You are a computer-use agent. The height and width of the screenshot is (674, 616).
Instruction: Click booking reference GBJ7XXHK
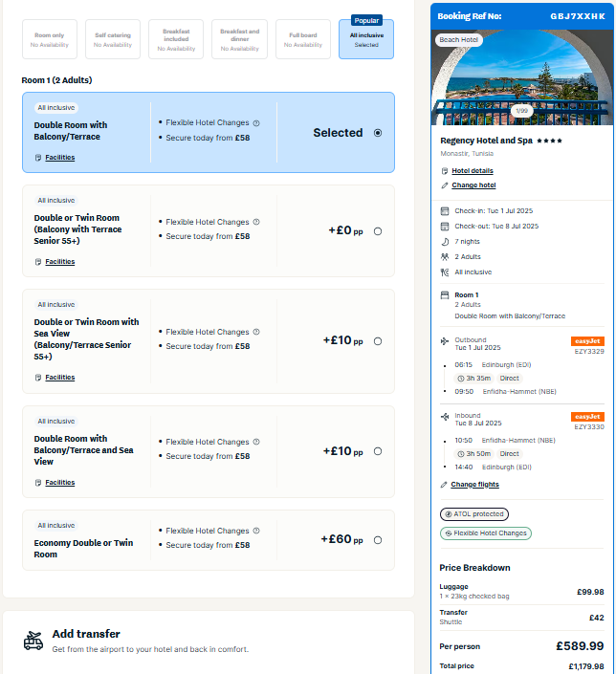[x=578, y=16]
